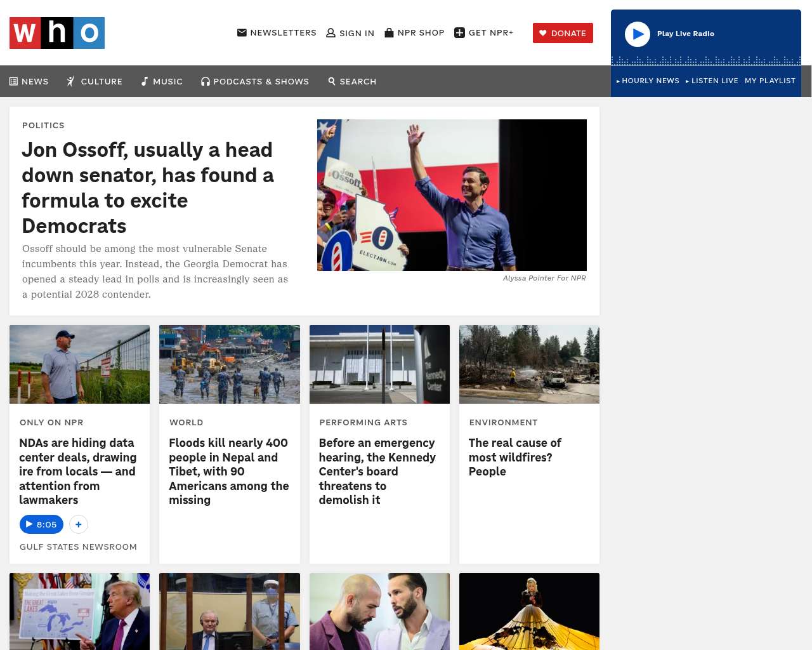The image size is (812, 650).
Task: Click the Sign In person icon
Action: [x=331, y=33]
